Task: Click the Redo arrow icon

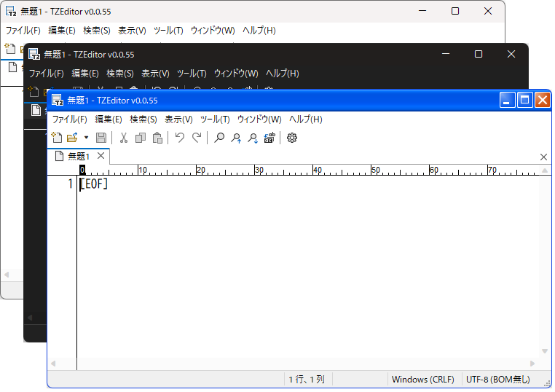Action: click(196, 138)
